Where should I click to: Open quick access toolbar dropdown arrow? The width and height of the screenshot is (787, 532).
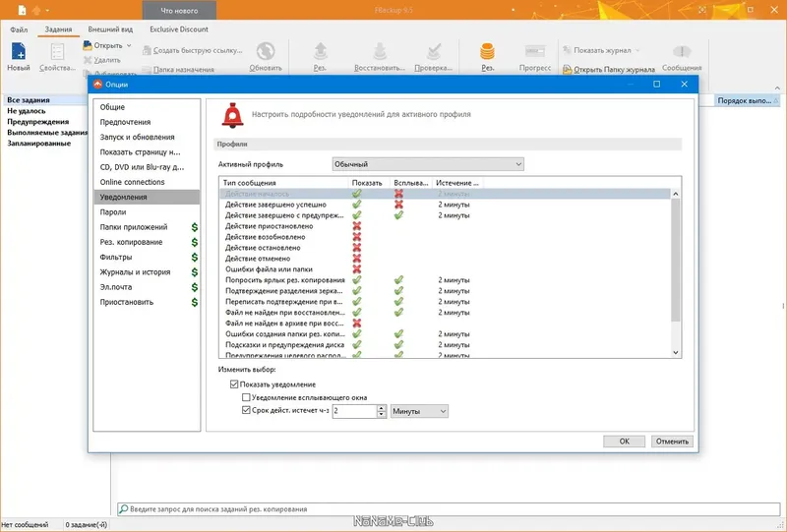click(x=47, y=10)
